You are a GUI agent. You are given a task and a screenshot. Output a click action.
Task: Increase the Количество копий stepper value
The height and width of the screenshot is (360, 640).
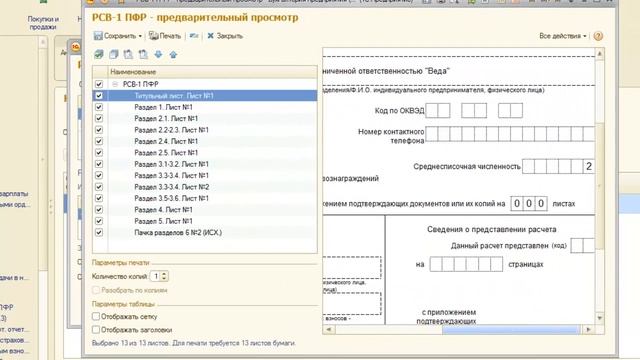coord(164,274)
